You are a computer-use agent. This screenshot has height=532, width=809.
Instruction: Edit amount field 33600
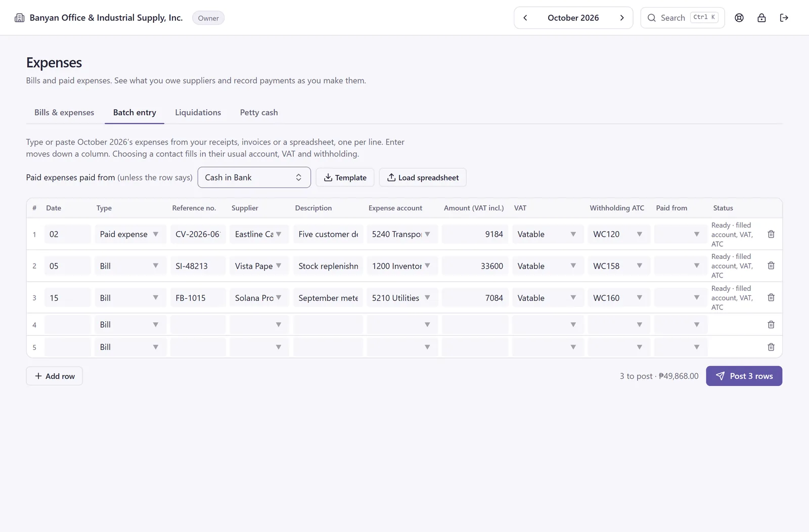[475, 266]
